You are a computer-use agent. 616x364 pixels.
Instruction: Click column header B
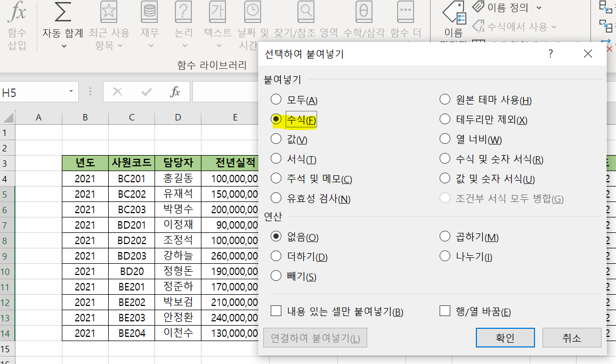(85, 117)
